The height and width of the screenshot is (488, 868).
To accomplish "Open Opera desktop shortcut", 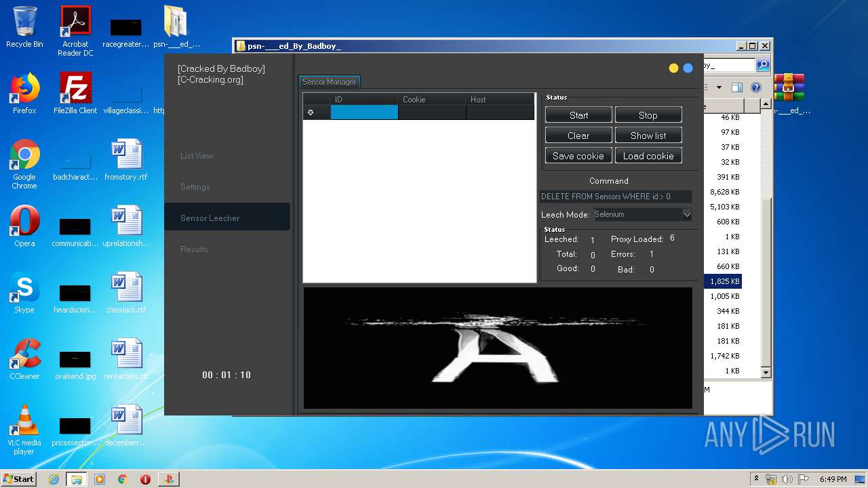I will [x=24, y=226].
